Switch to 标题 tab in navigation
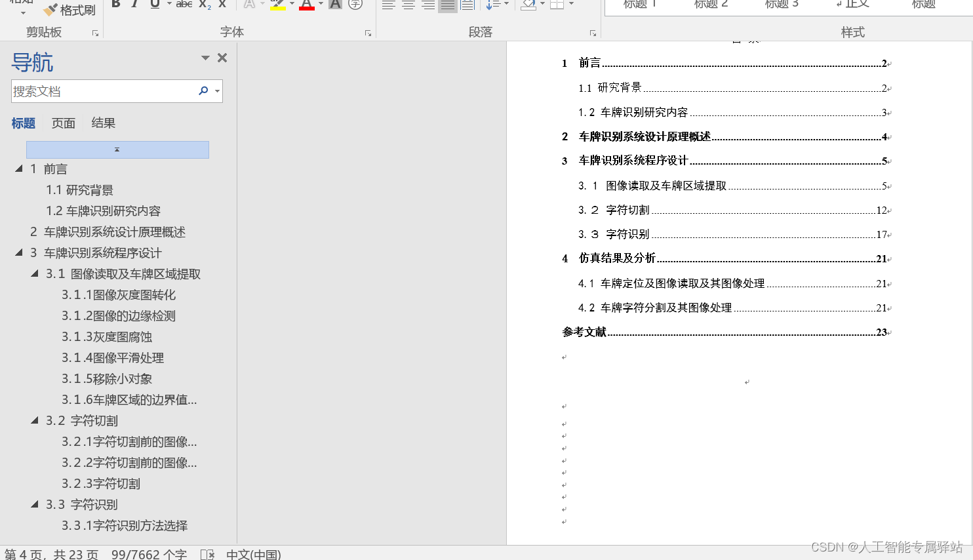Image resolution: width=973 pixels, height=560 pixels. click(24, 123)
